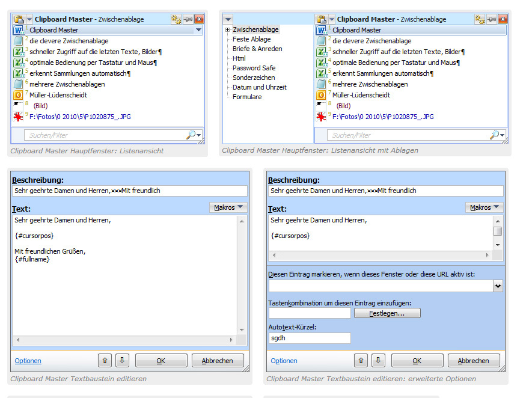
Task: Click horizontal scrollbar right arrow in left editor text area
Action: 231,340
